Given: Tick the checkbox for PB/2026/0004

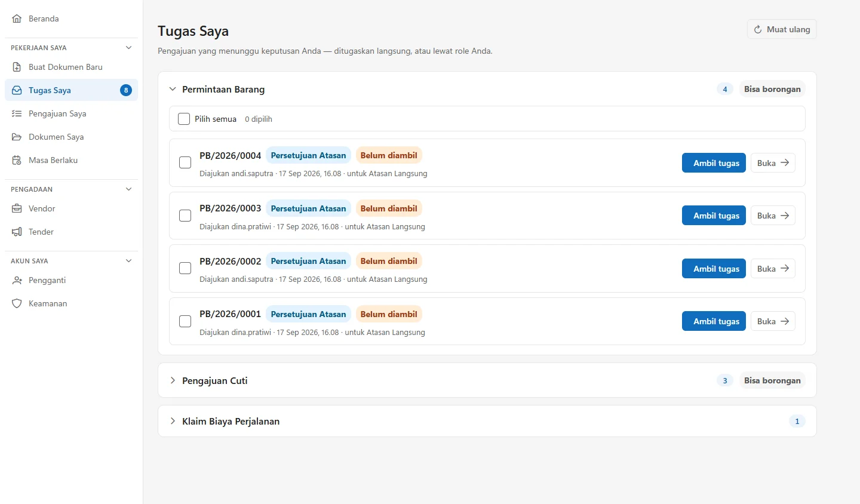Looking at the screenshot, I should coord(185,162).
